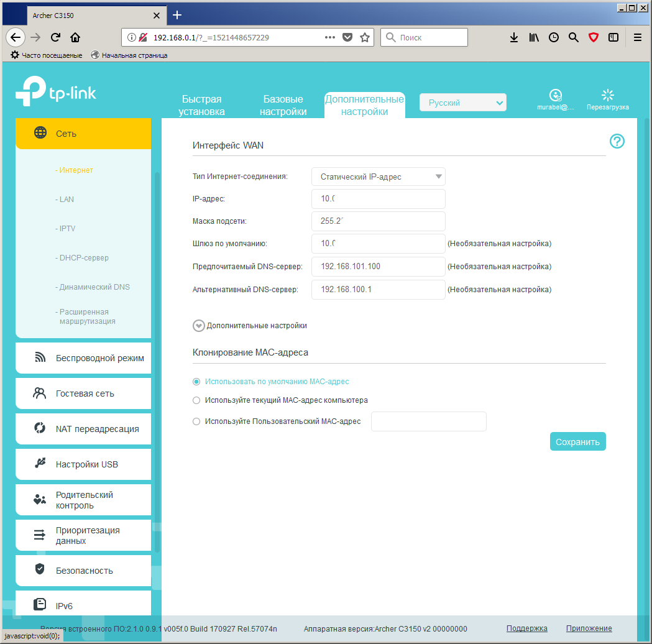
Task: Open the TP-Link account user icon
Action: [555, 96]
